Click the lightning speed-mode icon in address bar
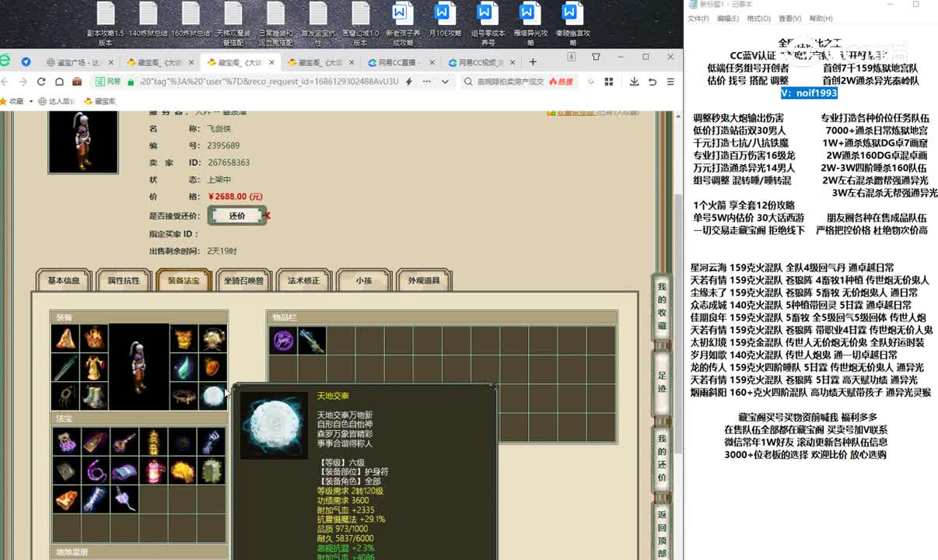938x560 pixels. coord(409,82)
